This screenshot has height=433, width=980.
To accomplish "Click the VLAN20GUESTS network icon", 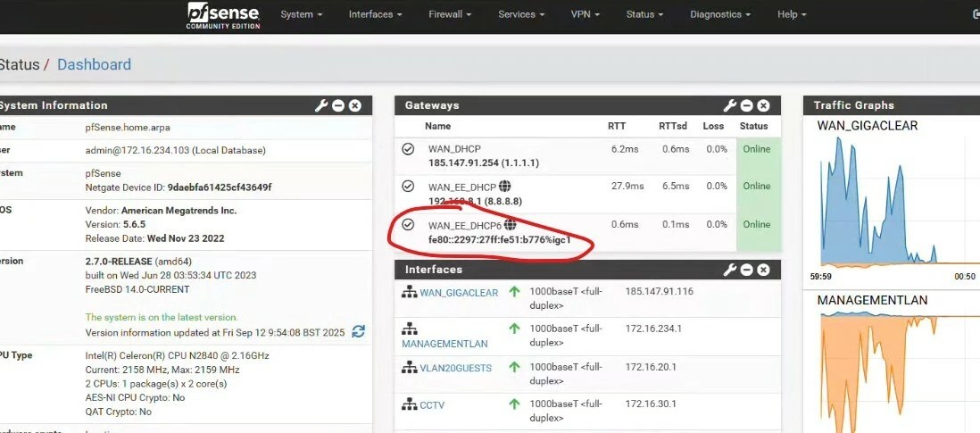I will click(x=410, y=368).
